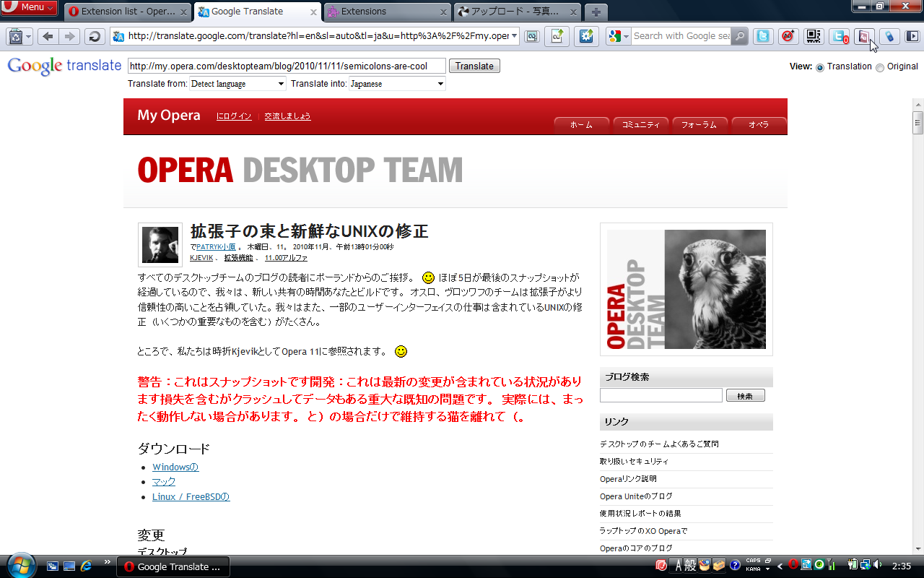
Task: Switch to the アップロード tab
Action: click(x=518, y=12)
